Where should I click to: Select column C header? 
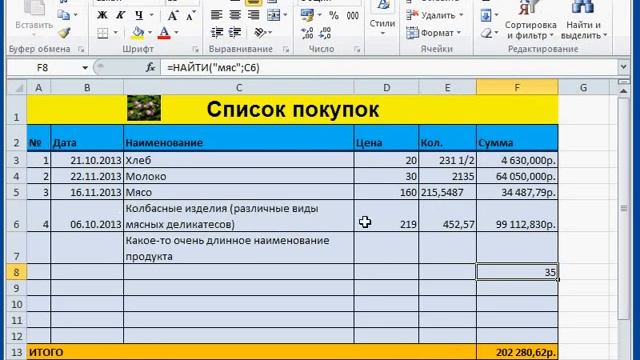pos(239,87)
